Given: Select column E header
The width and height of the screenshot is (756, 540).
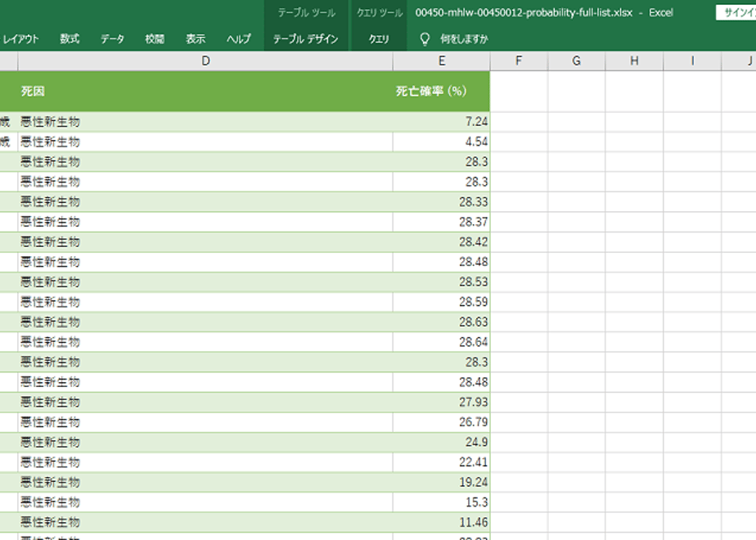Looking at the screenshot, I should 442,61.
